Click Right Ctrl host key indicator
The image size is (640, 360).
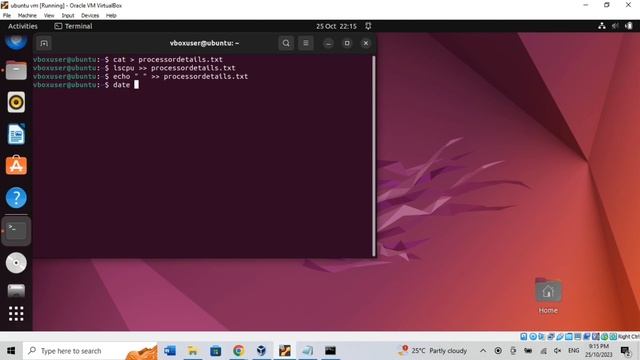[629, 336]
